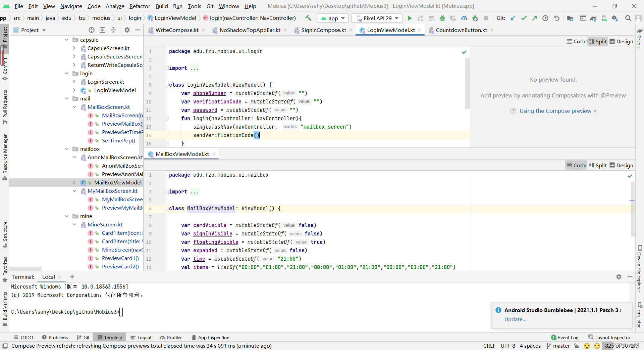Open the Emulator side tool window
This screenshot has width=644, height=350.
639,315
